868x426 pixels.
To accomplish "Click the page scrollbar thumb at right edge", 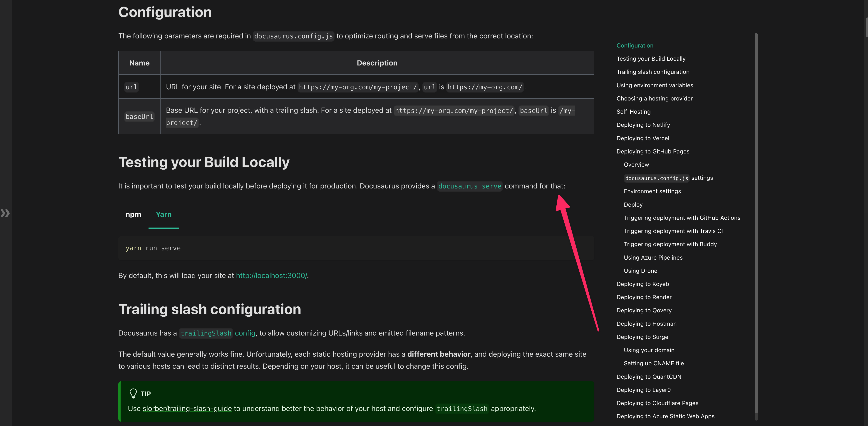I will (x=866, y=27).
